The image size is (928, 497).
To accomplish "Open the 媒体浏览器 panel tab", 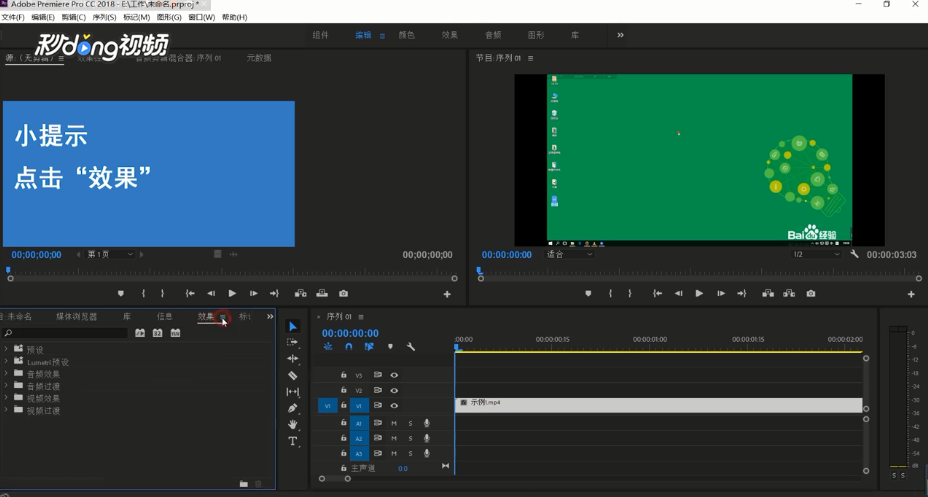I will (x=76, y=317).
